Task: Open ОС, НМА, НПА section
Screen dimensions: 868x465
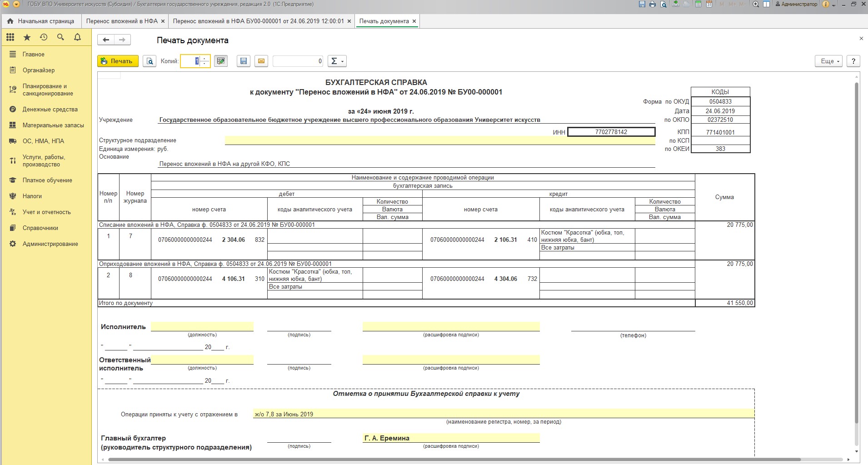Action: [x=45, y=141]
